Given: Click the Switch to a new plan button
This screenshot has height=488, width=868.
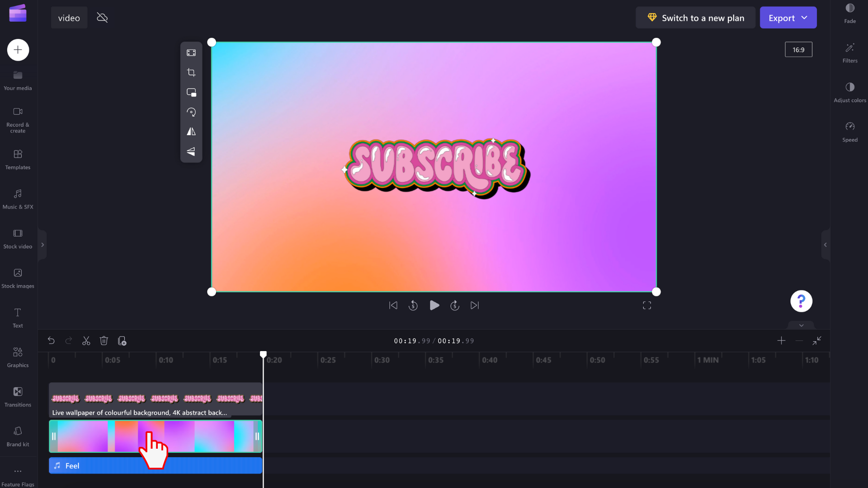Looking at the screenshot, I should (696, 18).
